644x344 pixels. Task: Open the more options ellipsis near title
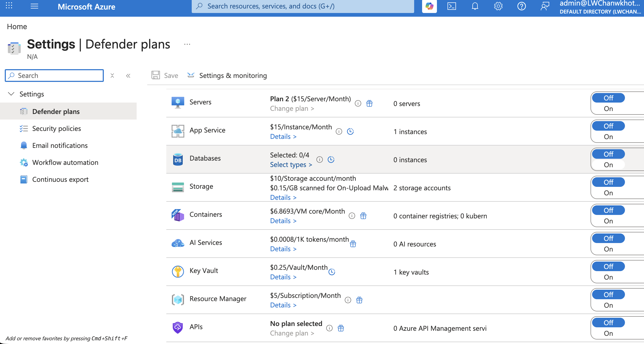187,44
